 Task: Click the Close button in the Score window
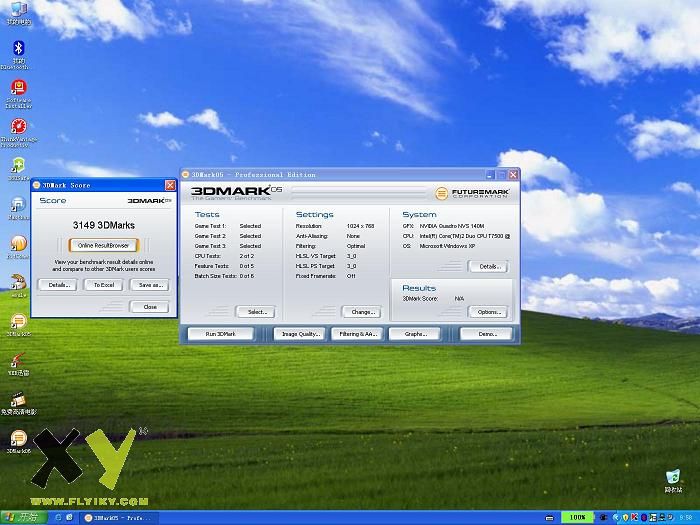coord(150,307)
